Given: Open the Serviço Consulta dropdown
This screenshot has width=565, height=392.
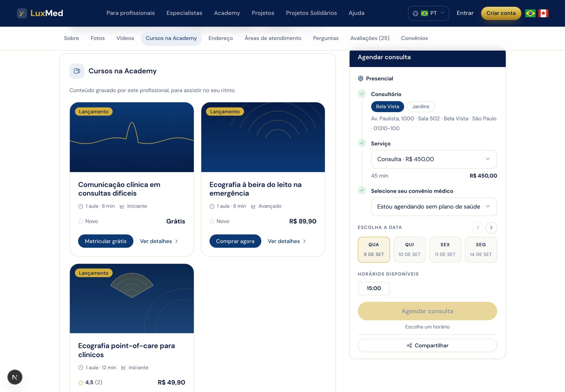Looking at the screenshot, I should pyautogui.click(x=434, y=159).
